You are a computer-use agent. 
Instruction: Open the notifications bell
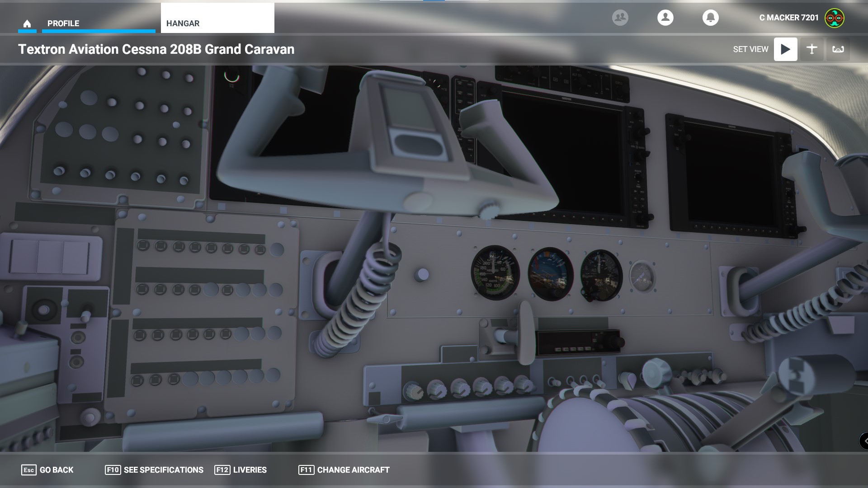(710, 18)
